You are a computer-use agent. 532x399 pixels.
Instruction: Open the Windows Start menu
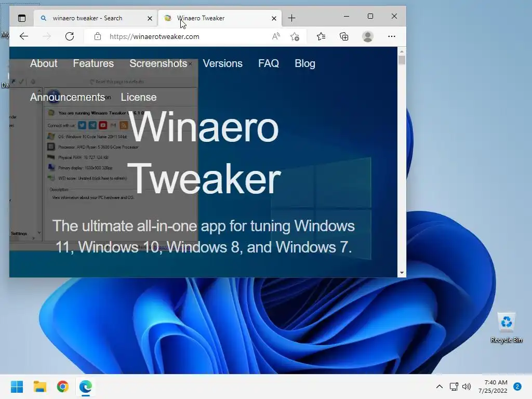point(17,387)
